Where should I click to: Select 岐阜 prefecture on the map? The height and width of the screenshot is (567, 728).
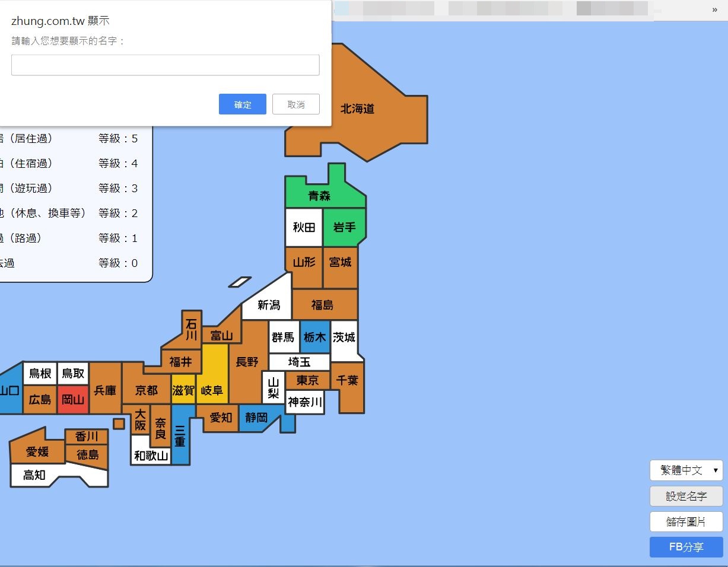click(212, 390)
